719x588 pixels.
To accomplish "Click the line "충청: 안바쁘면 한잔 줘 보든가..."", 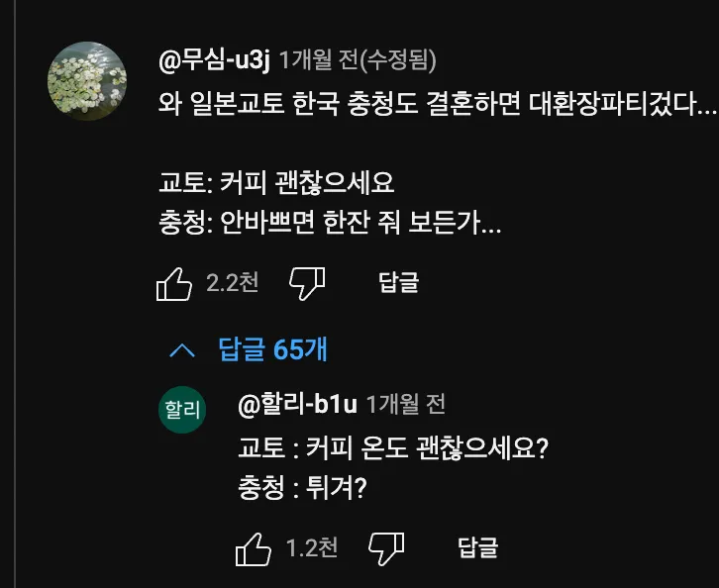I will 330,225.
